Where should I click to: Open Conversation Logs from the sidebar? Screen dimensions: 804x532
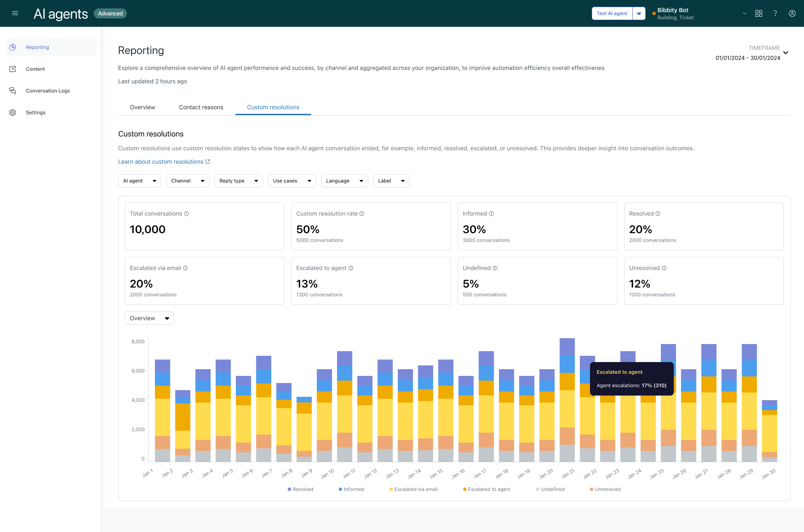(48, 90)
